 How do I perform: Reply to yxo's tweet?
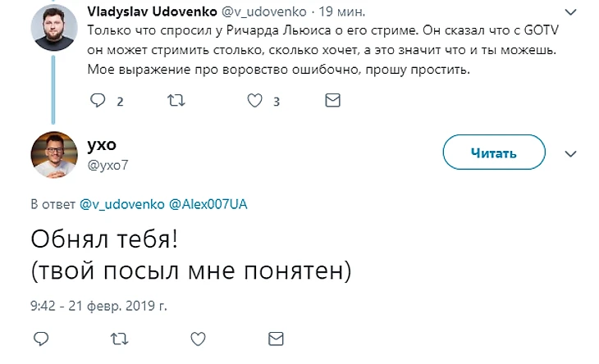(40, 339)
